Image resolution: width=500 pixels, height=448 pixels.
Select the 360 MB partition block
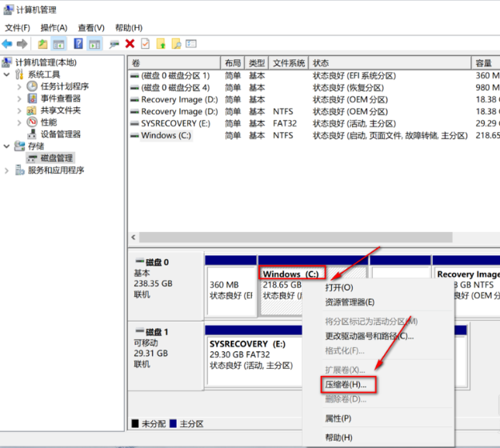[231, 286]
